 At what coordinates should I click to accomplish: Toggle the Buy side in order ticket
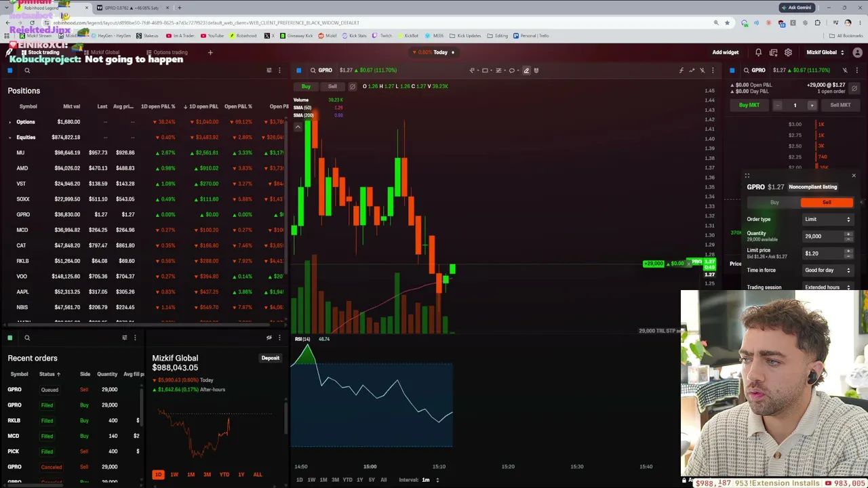[774, 203]
